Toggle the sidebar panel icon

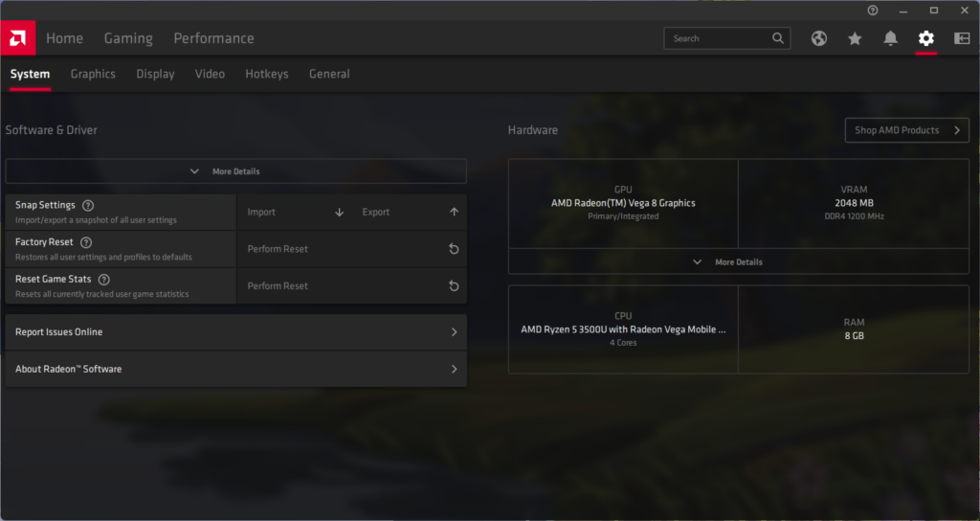point(961,38)
